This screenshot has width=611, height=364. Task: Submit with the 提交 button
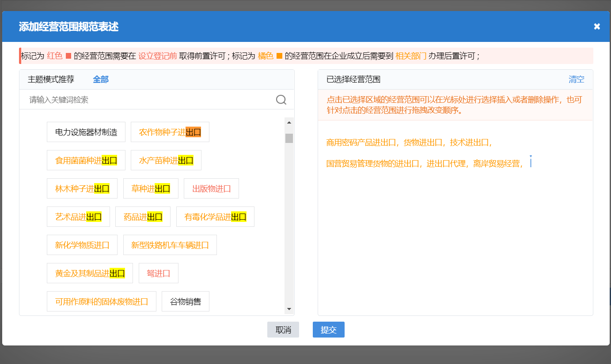pos(328,330)
